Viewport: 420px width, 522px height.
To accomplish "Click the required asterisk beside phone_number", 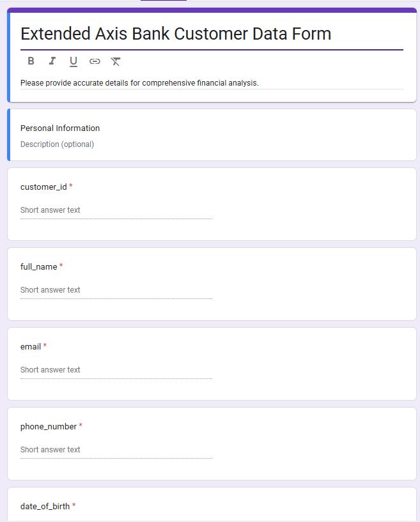I will [81, 426].
